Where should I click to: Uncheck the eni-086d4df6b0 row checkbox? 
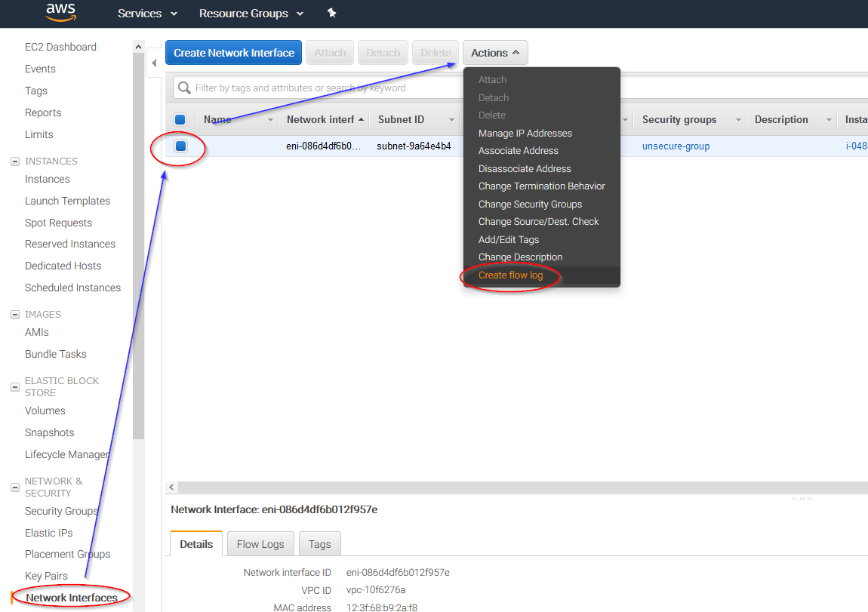[x=180, y=146]
